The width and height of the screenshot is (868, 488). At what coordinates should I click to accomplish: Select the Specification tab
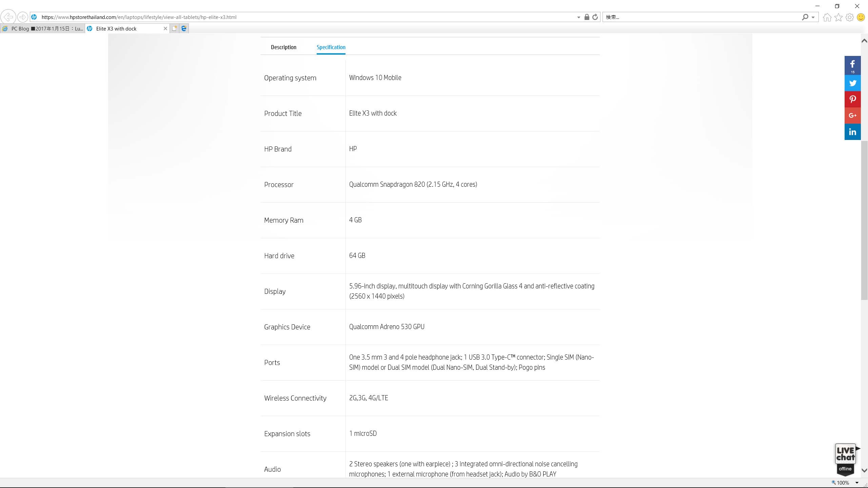tap(331, 47)
